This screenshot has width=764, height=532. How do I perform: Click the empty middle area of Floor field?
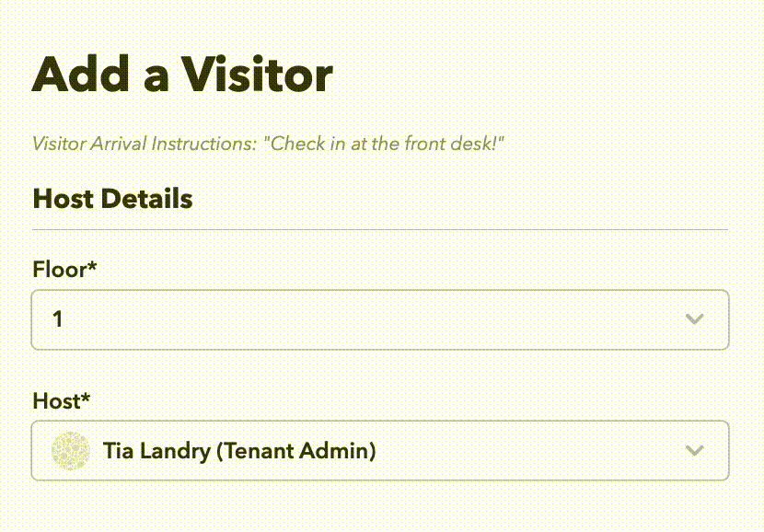(x=370, y=319)
